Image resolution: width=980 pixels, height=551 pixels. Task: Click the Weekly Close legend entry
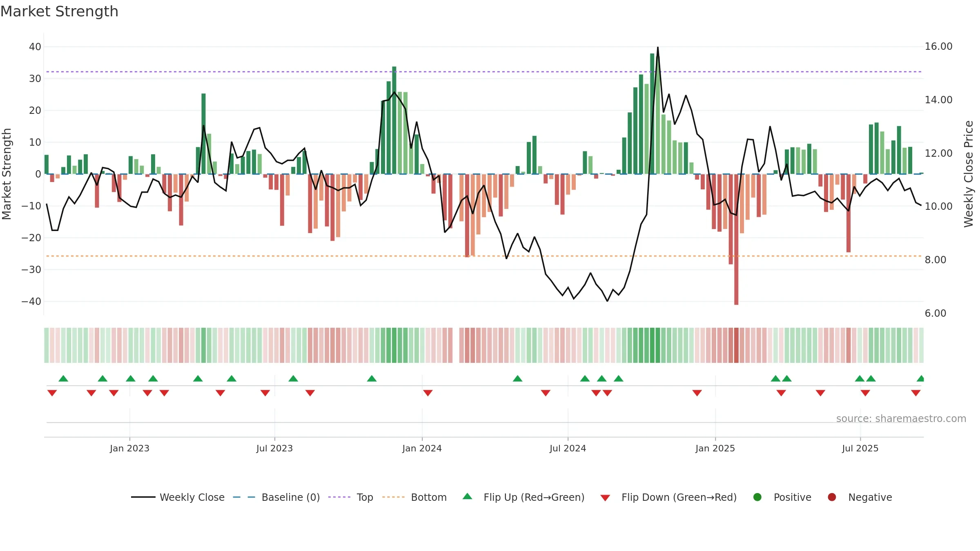pos(178,497)
